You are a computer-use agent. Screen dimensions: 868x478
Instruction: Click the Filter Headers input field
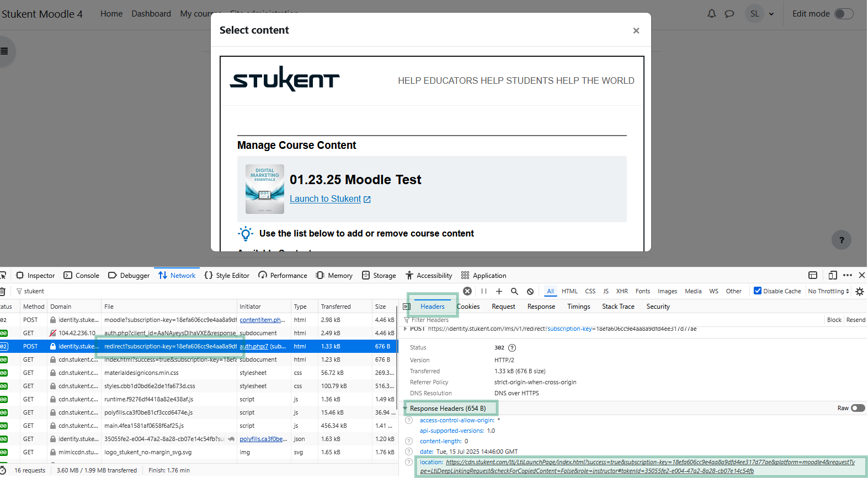[613, 320]
